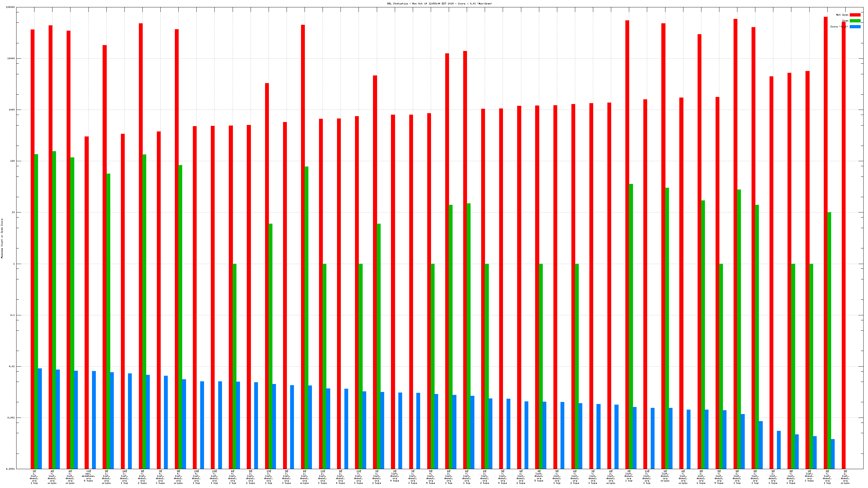Click the 100000 y-axis tick label
This screenshot has height=488, width=868.
tap(10, 7)
